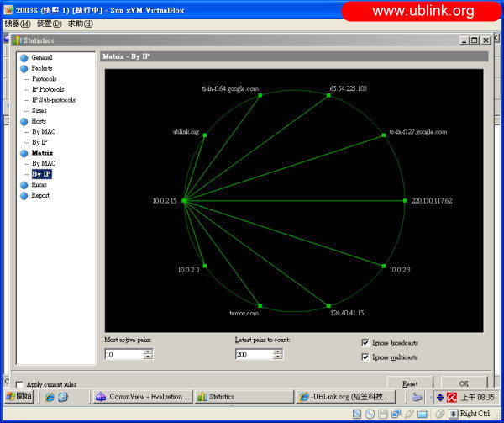504x423 pixels.
Task: Click the General globe icon
Action: [24, 58]
